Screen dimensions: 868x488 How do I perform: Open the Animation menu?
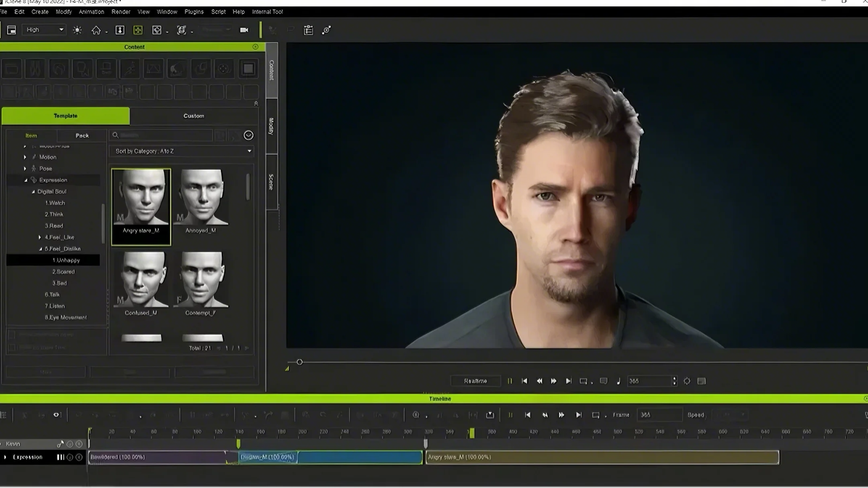click(91, 12)
